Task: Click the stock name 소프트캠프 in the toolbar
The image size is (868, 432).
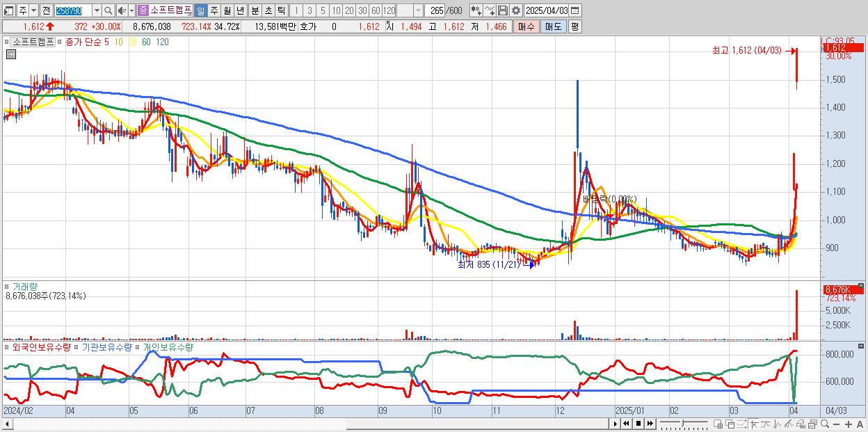Action: [x=171, y=10]
